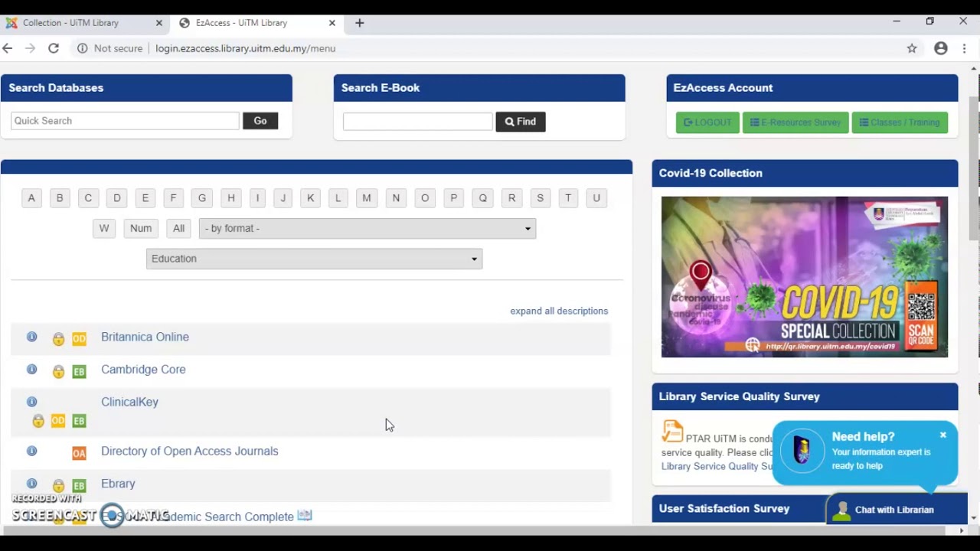Filter databases by letter S
Screen dimensions: 980x551
[541, 198]
